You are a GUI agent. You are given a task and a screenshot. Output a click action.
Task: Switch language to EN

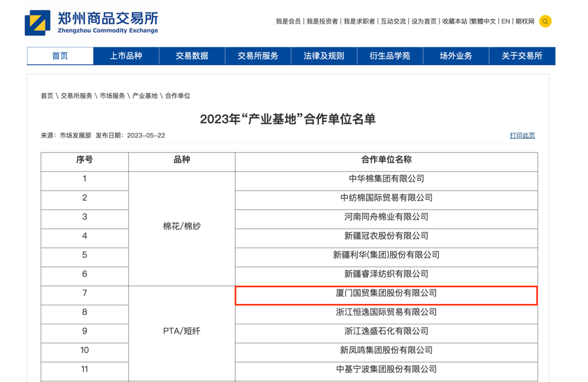(505, 22)
